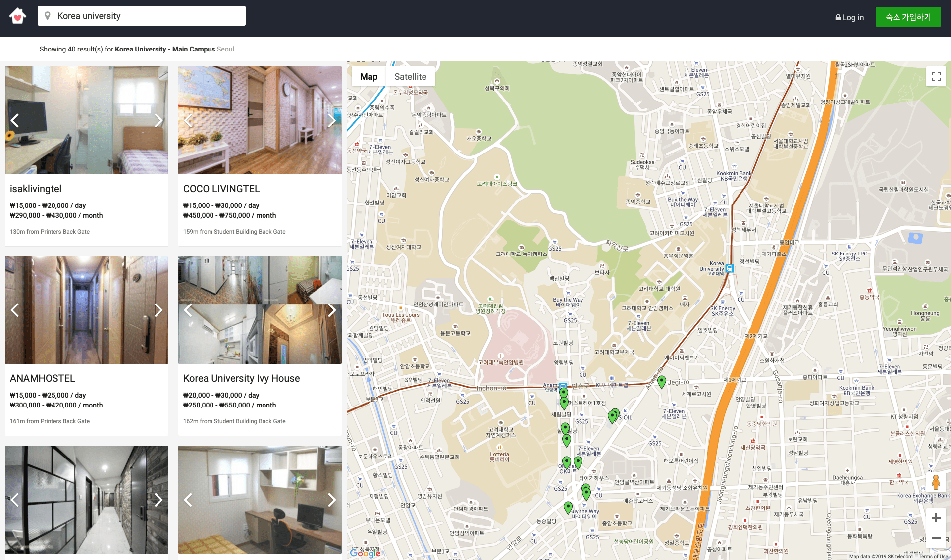Zoom in the map with plus

(x=936, y=518)
